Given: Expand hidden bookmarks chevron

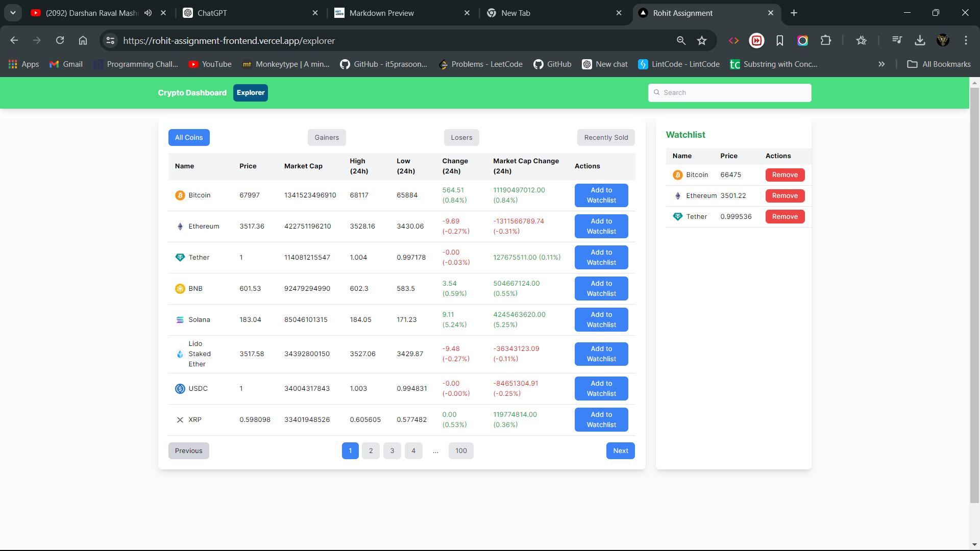Looking at the screenshot, I should click(881, 64).
